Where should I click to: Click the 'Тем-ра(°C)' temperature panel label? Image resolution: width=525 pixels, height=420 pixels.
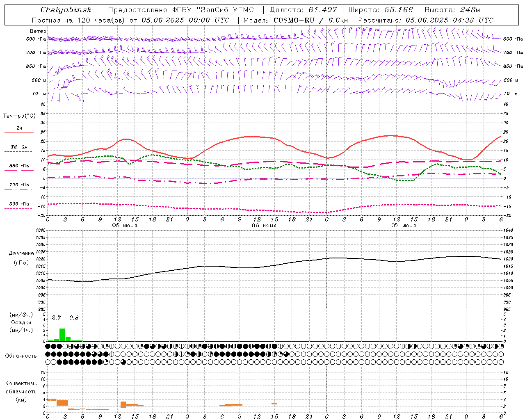pyautogui.click(x=19, y=116)
